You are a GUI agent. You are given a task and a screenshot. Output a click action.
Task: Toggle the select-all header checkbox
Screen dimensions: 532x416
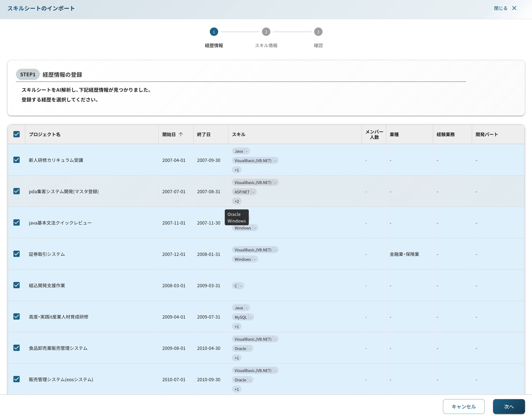(17, 134)
